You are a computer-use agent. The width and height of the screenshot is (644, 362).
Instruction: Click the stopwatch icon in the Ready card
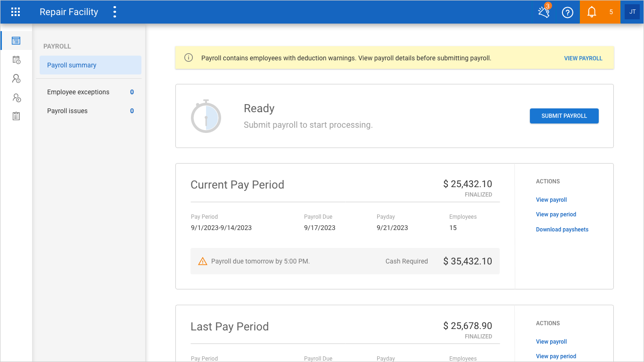pos(206,116)
